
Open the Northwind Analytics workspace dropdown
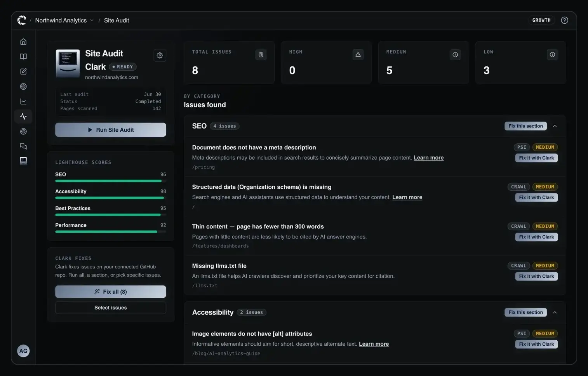click(64, 20)
